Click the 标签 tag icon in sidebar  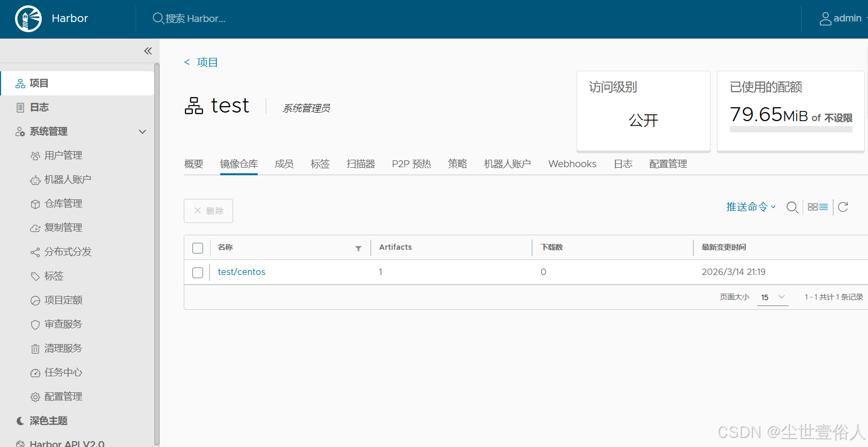pyautogui.click(x=35, y=277)
